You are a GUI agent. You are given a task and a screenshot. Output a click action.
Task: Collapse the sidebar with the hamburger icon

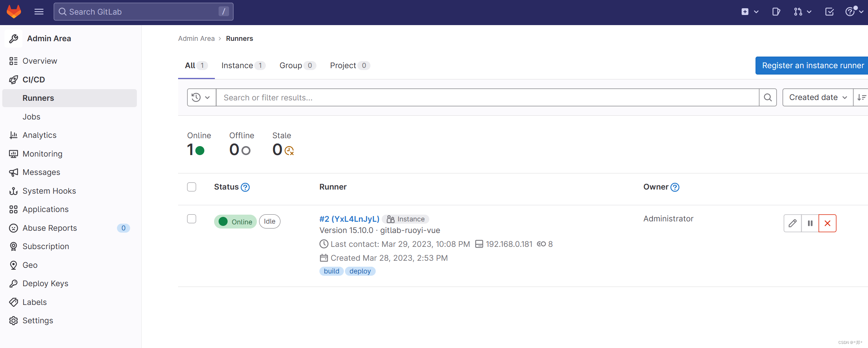point(39,12)
